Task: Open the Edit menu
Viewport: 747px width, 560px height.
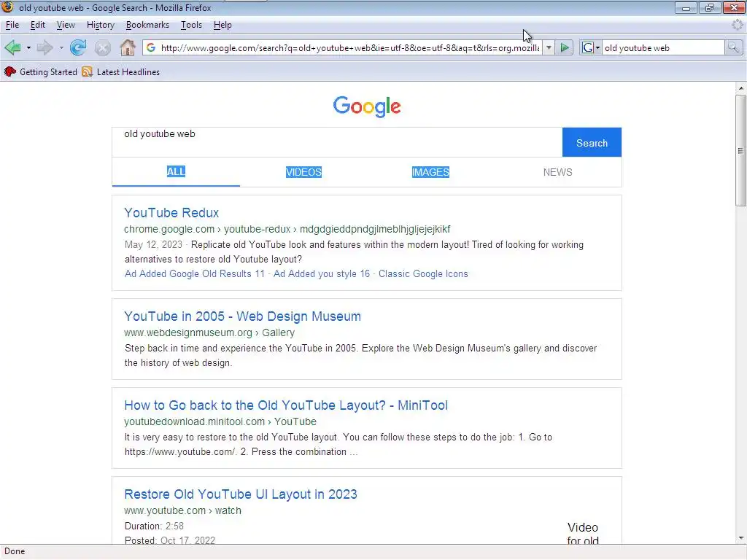Action: (38, 25)
